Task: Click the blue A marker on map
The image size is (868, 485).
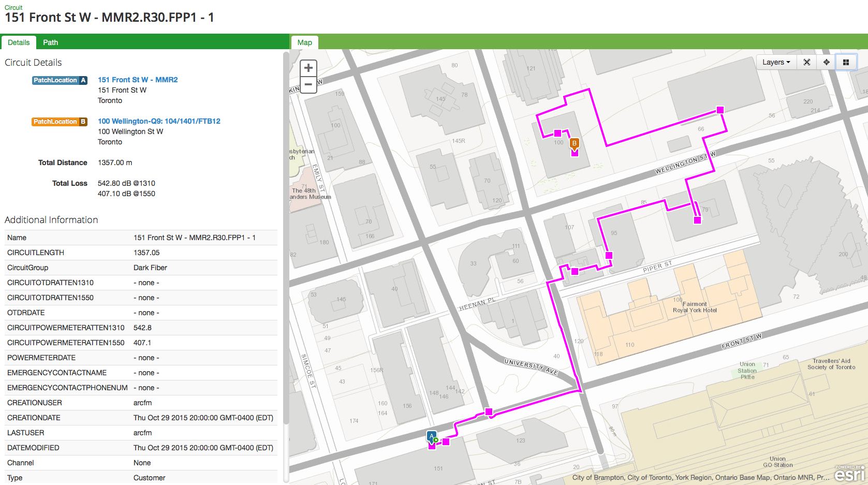Action: [431, 436]
